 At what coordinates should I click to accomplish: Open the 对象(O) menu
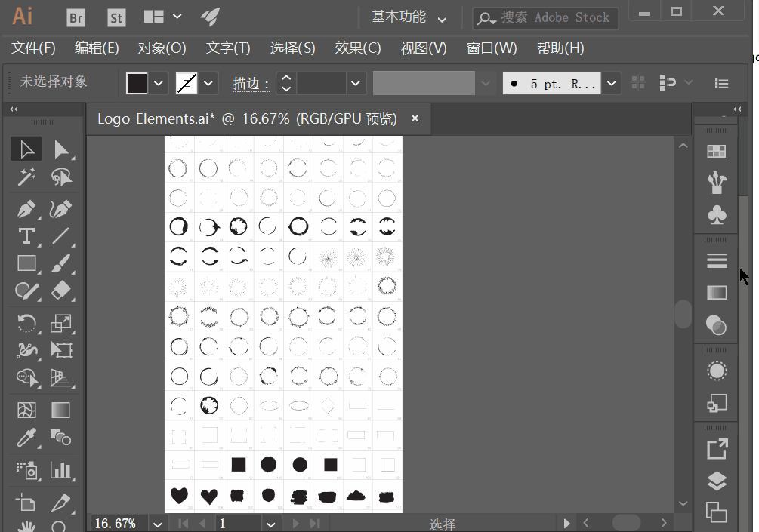coord(162,48)
